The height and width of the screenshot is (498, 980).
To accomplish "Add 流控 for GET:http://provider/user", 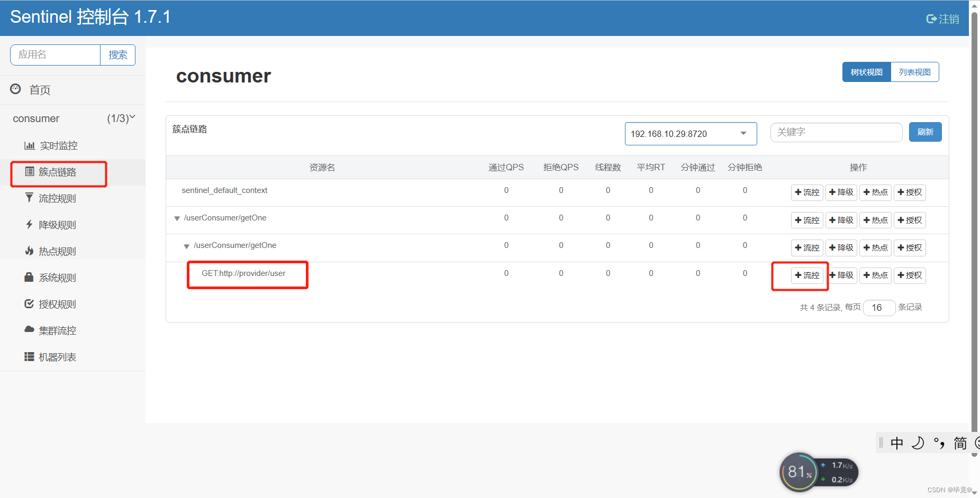I will [807, 275].
